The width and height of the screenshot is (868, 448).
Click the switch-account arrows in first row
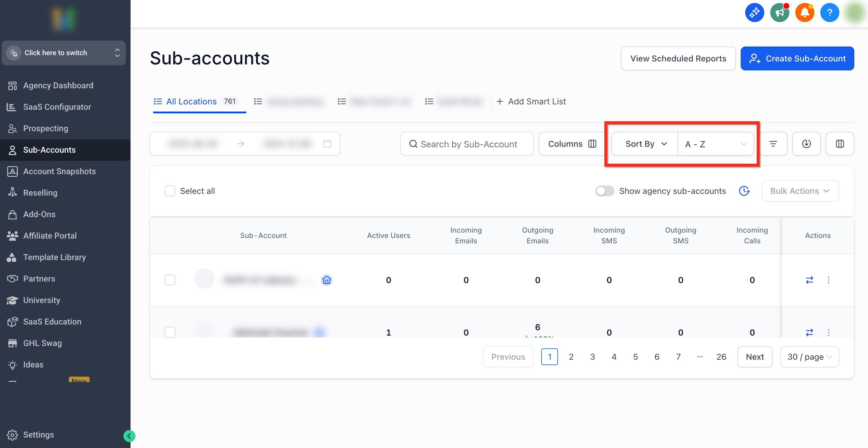point(809,280)
